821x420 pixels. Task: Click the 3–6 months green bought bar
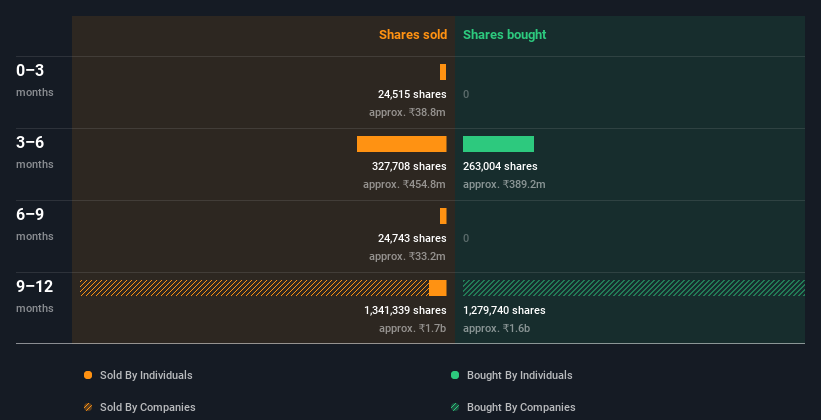point(498,144)
